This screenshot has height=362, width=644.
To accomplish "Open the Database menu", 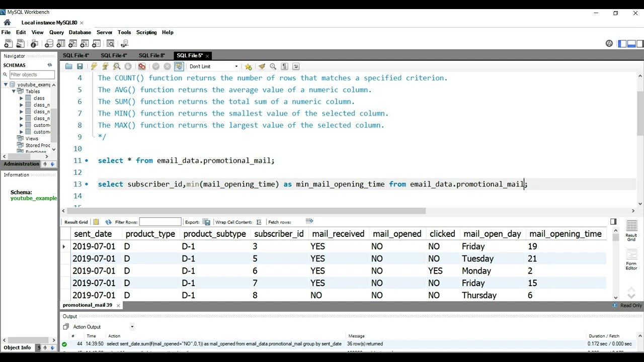I will (x=80, y=32).
